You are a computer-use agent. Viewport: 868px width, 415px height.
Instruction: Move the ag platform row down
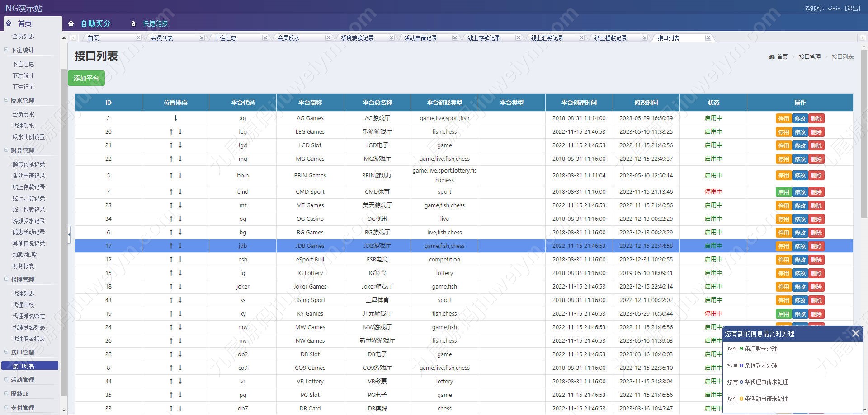pyautogui.click(x=175, y=118)
